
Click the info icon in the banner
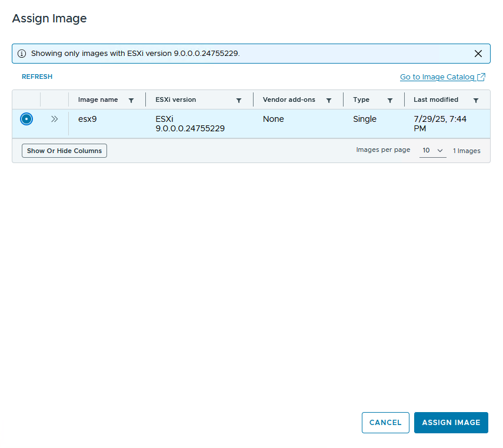(22, 54)
